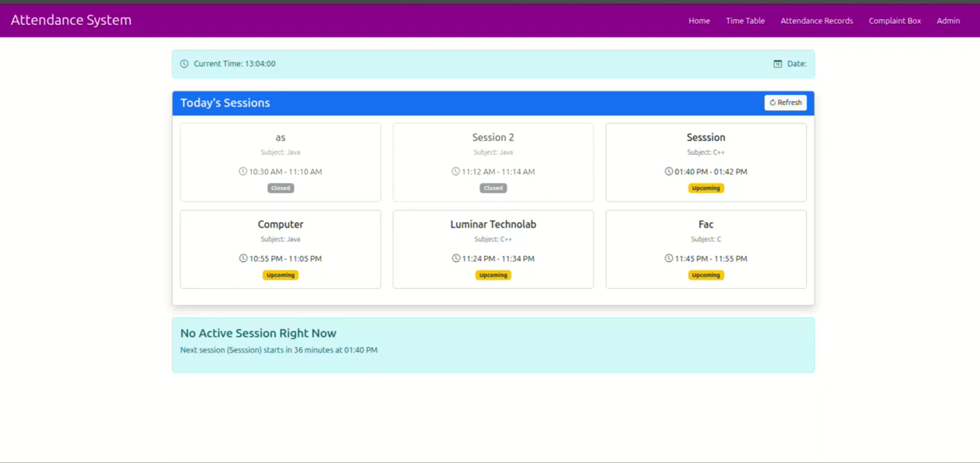
Task: Click the 10:30 AM - 11:10 AM time
Action: click(x=285, y=172)
